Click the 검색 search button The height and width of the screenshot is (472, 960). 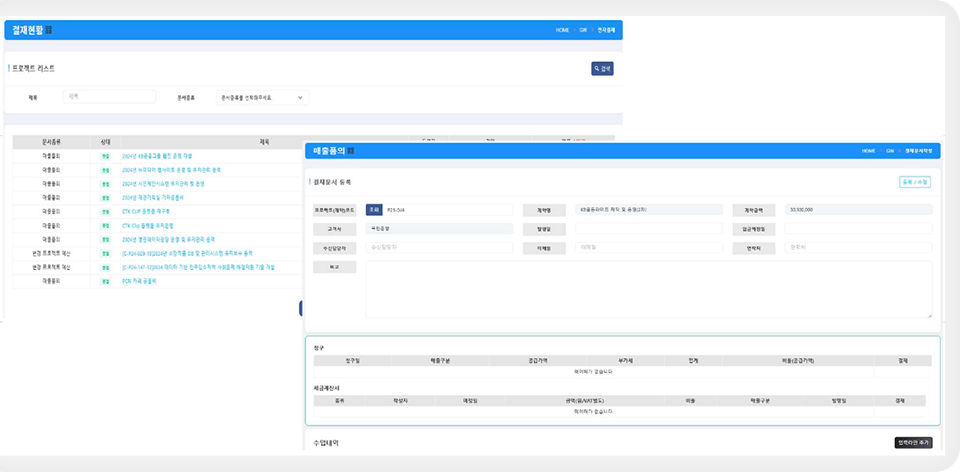[602, 69]
